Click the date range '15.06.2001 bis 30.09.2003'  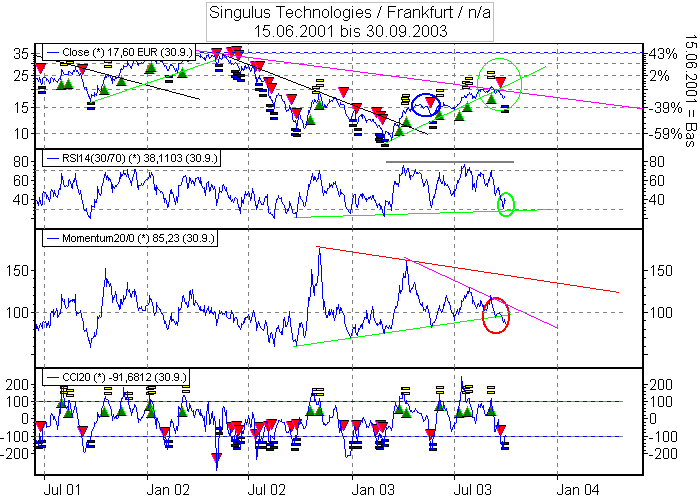pos(350,31)
